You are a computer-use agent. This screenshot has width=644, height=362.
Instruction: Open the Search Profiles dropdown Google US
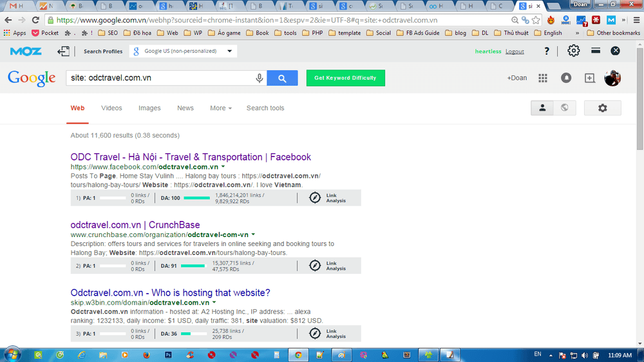[183, 51]
